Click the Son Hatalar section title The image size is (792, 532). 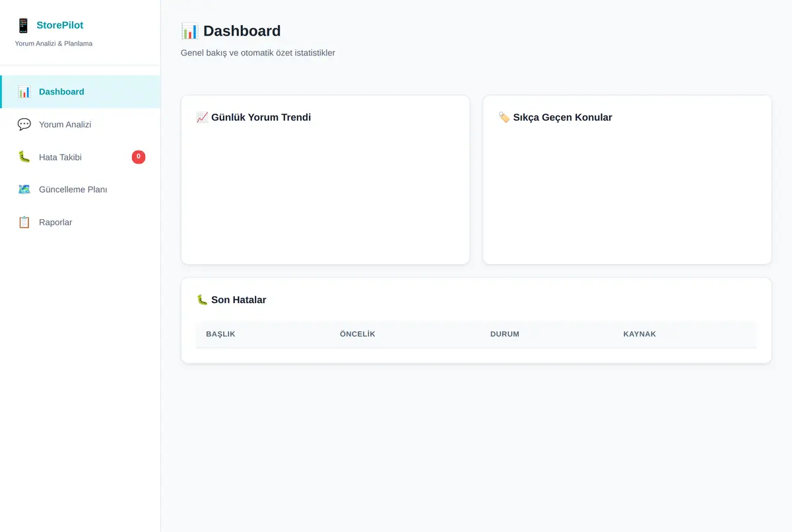click(238, 300)
